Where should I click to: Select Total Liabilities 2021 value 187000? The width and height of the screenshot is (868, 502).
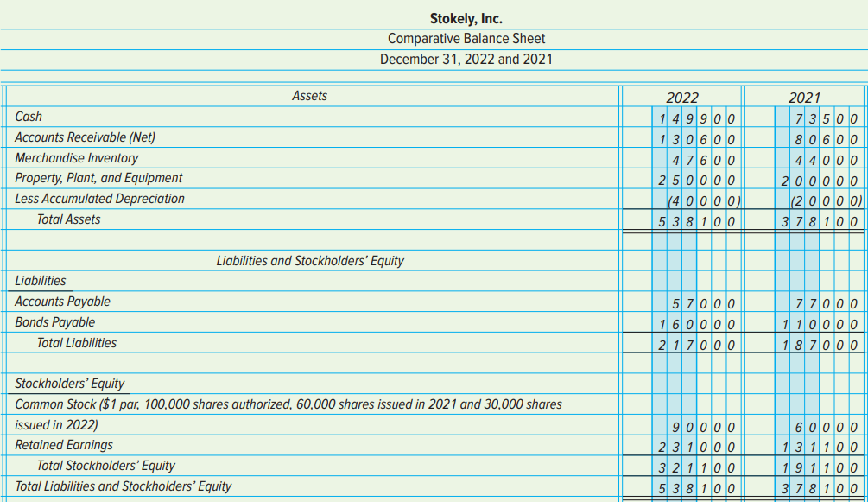point(820,346)
